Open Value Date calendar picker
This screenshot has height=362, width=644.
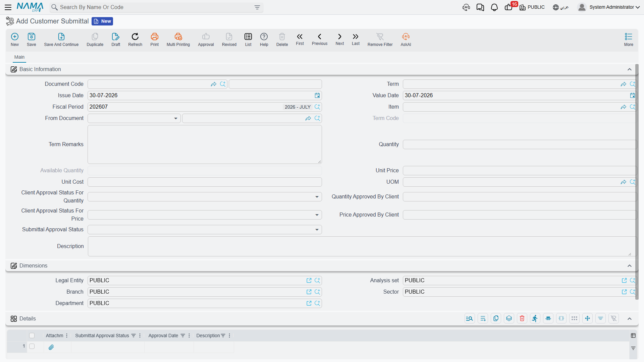click(632, 96)
